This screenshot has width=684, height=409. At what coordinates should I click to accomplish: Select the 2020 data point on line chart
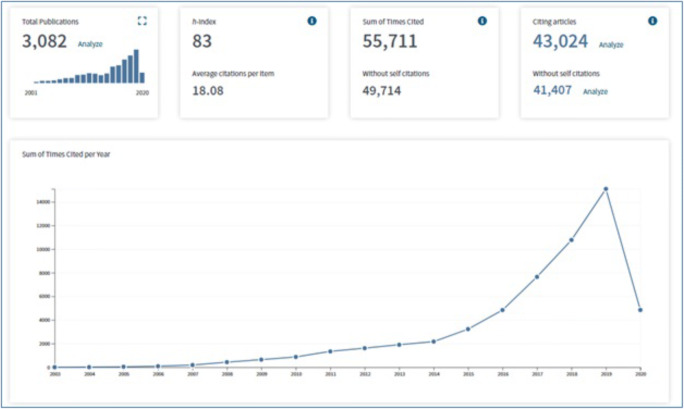pos(640,310)
